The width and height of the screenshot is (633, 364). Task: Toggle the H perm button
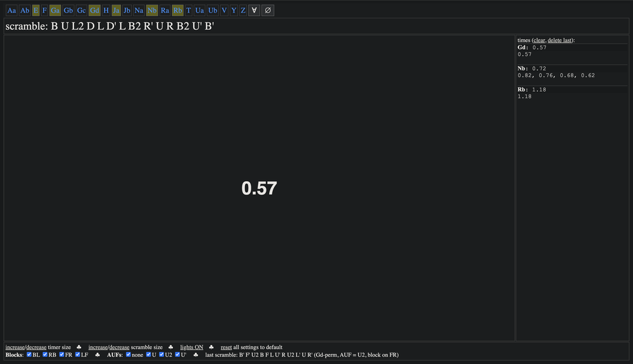coord(106,10)
